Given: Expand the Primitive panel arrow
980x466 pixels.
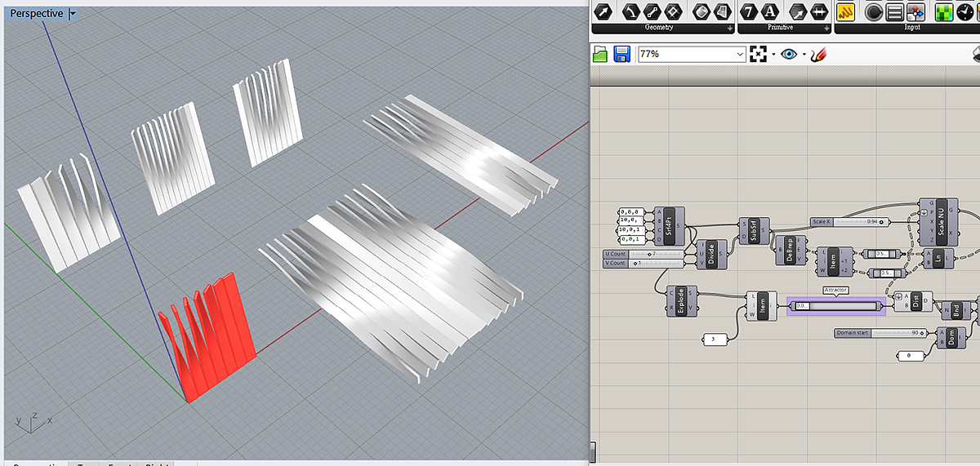Looking at the screenshot, I should point(826,28).
